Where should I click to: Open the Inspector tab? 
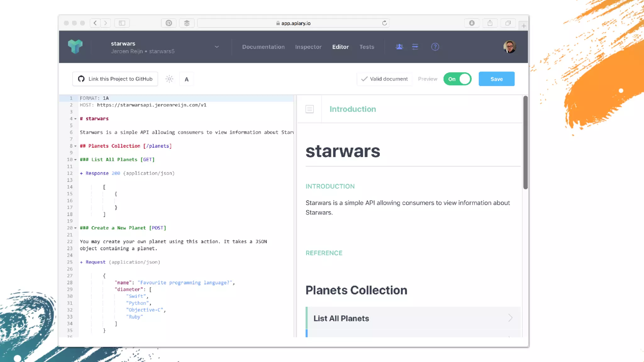pos(308,47)
